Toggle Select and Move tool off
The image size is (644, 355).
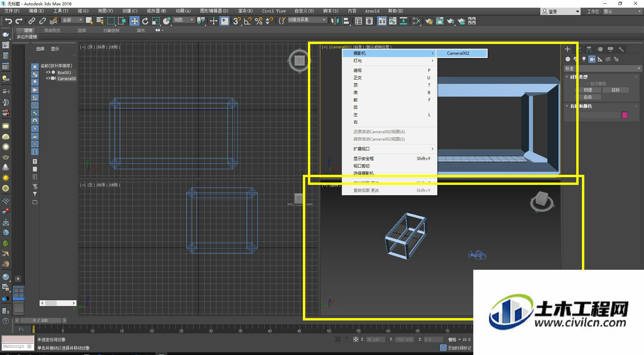(x=135, y=21)
